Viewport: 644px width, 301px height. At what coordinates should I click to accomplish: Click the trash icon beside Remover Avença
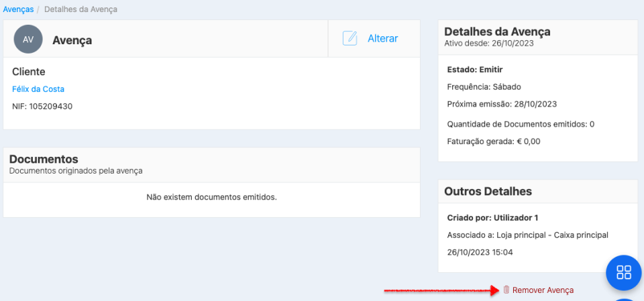pos(506,290)
